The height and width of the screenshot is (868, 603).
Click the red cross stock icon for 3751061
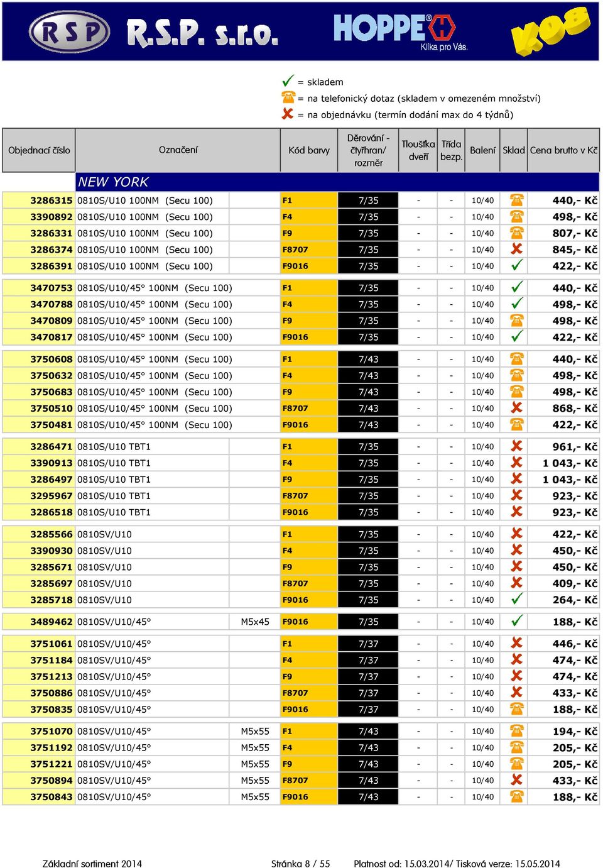(x=516, y=642)
